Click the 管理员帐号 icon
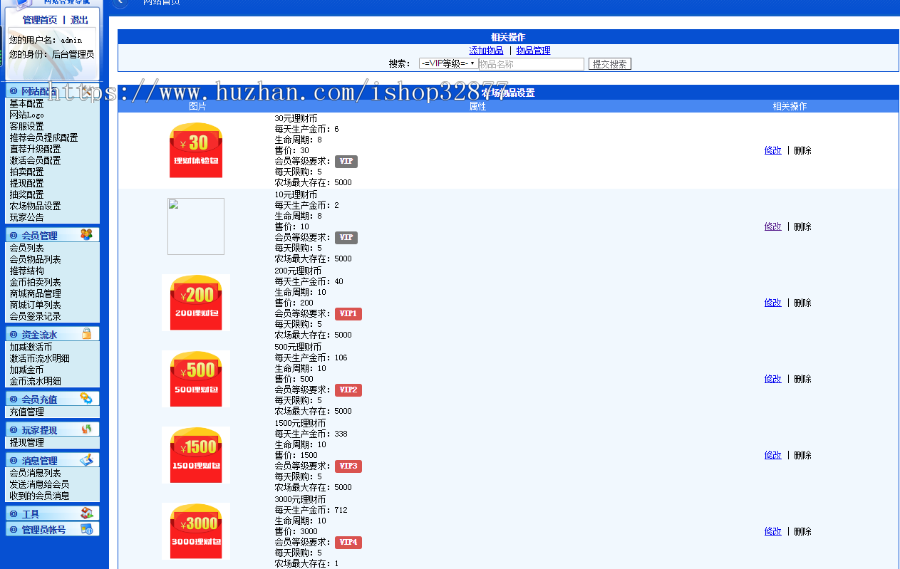The image size is (900, 569). pyautogui.click(x=86, y=529)
